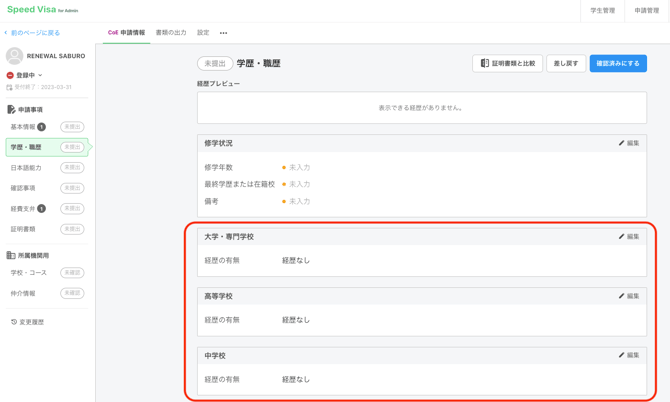Click the 差し戻す button
The height and width of the screenshot is (402, 670).
pos(566,63)
